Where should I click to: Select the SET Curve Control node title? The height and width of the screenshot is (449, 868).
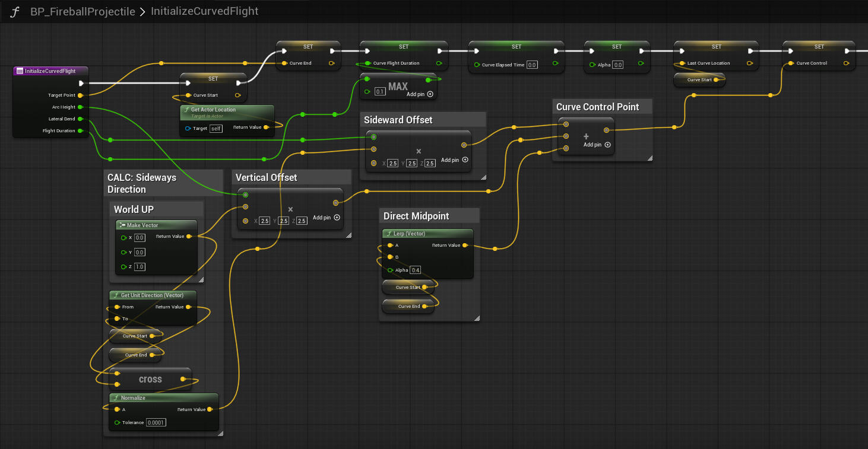point(819,47)
